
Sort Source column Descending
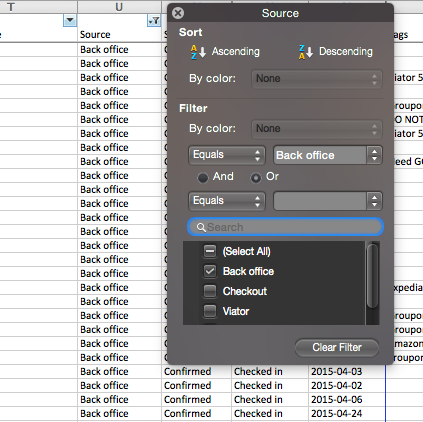(336, 52)
